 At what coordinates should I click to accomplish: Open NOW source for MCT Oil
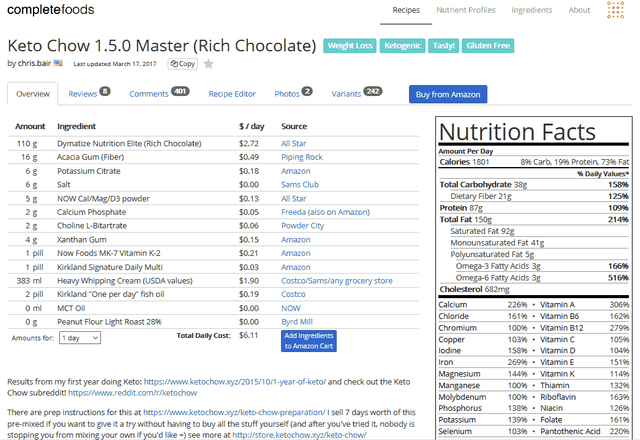291,308
